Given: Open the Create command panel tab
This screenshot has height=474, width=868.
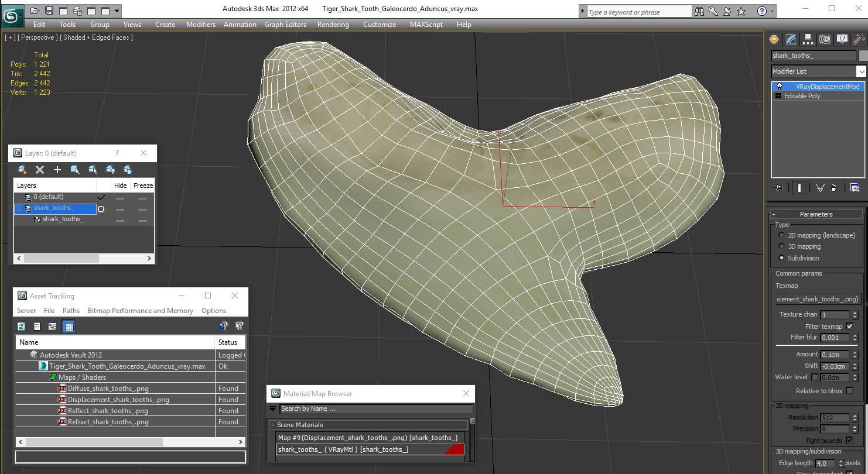Looking at the screenshot, I should point(774,39).
